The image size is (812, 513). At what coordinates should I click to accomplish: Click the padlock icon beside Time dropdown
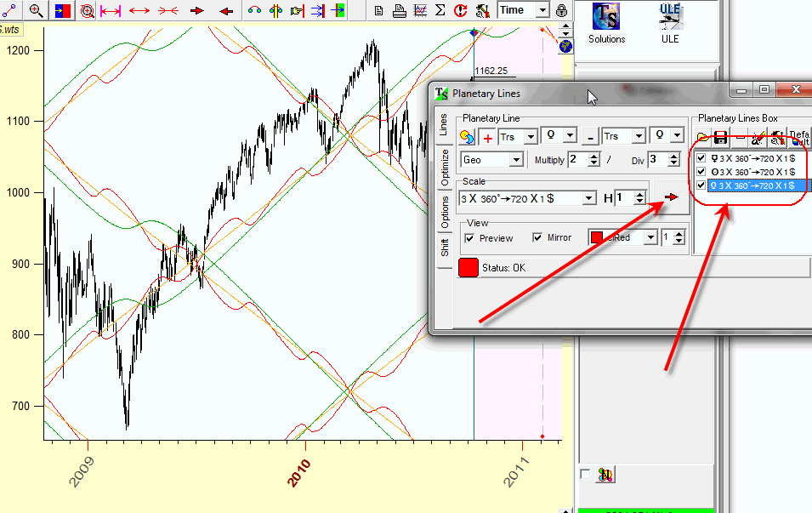point(562,10)
